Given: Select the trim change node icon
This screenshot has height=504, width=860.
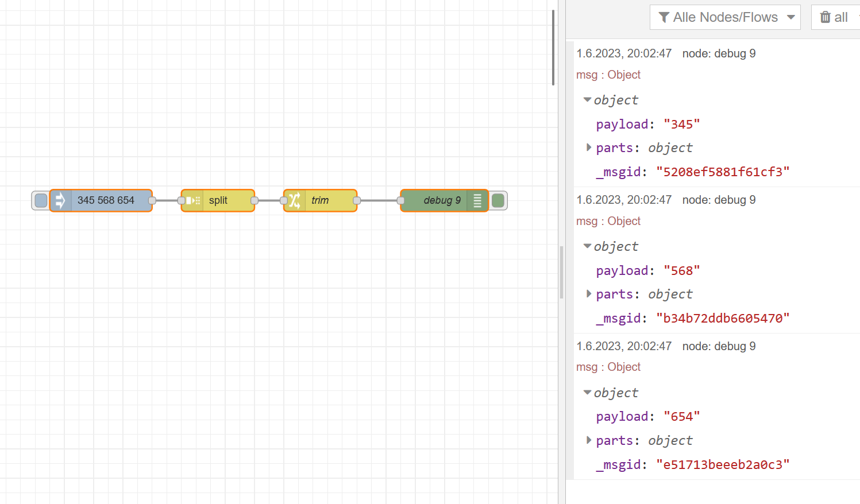Looking at the screenshot, I should [295, 200].
